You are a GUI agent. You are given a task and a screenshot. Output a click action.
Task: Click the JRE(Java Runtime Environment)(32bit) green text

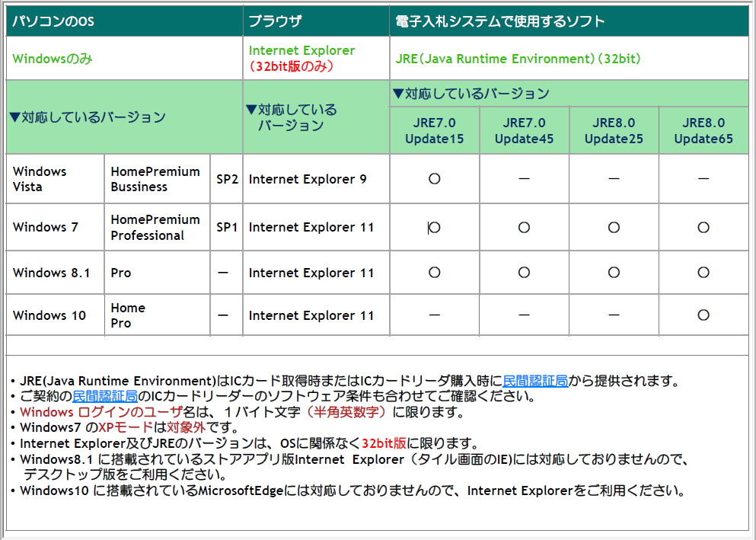(x=518, y=59)
